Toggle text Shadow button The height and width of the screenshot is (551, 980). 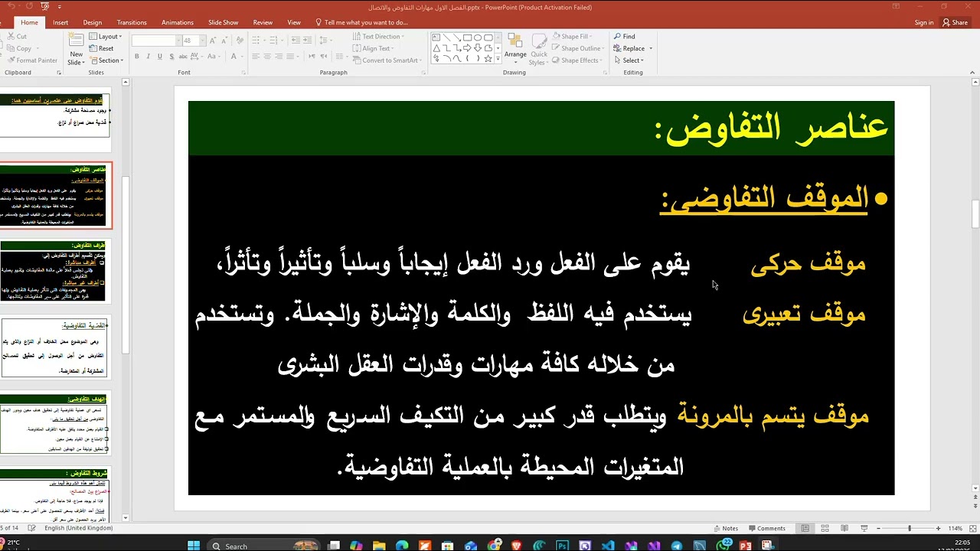pyautogui.click(x=171, y=57)
